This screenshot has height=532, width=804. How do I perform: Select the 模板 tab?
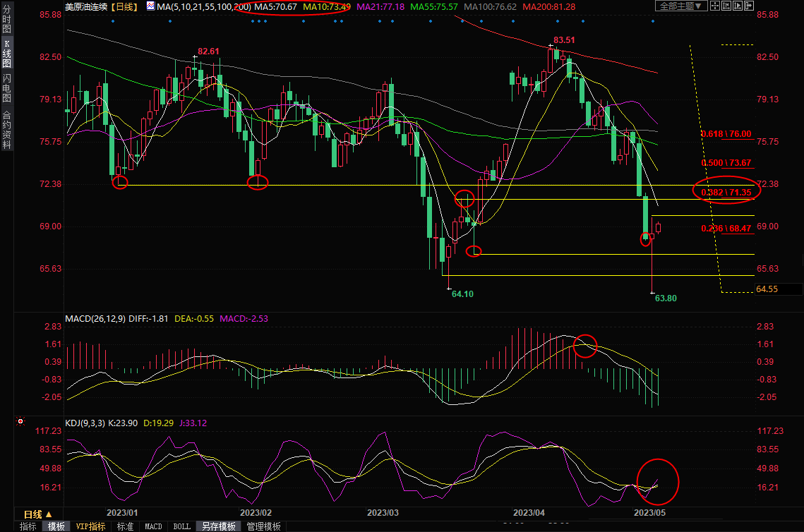[56, 526]
